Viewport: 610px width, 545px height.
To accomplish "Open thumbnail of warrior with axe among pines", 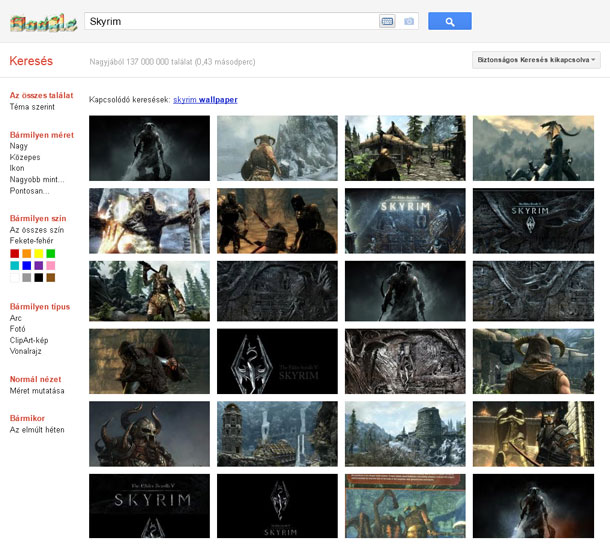I will (x=149, y=291).
